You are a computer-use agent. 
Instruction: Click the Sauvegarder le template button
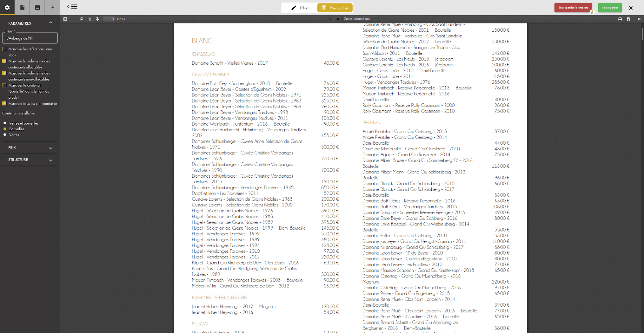pos(573,8)
